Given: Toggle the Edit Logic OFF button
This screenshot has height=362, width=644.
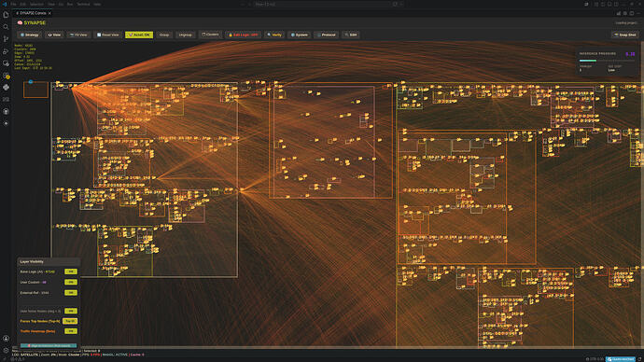Looking at the screenshot, I should 244,35.
